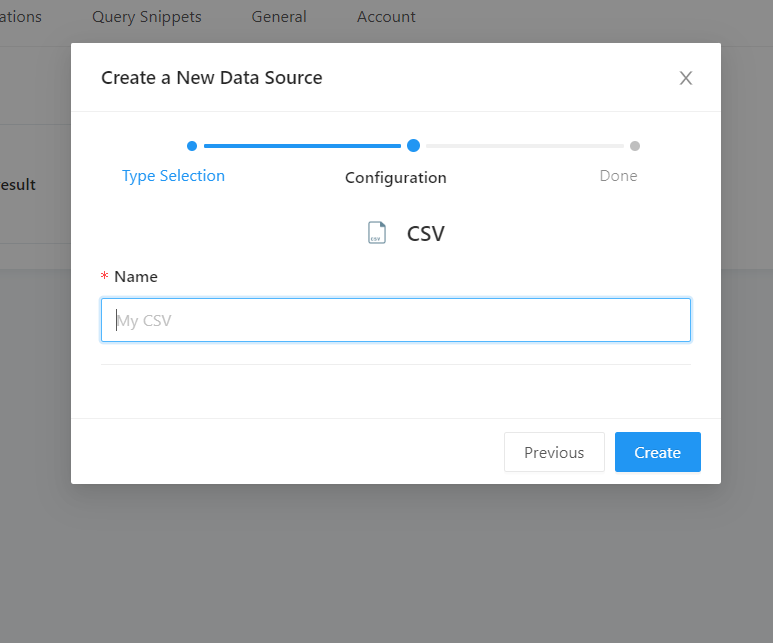Focus the Name input field

396,320
